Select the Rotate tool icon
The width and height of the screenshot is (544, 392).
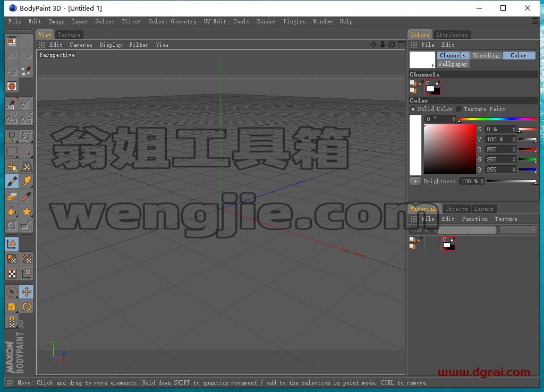[27, 306]
